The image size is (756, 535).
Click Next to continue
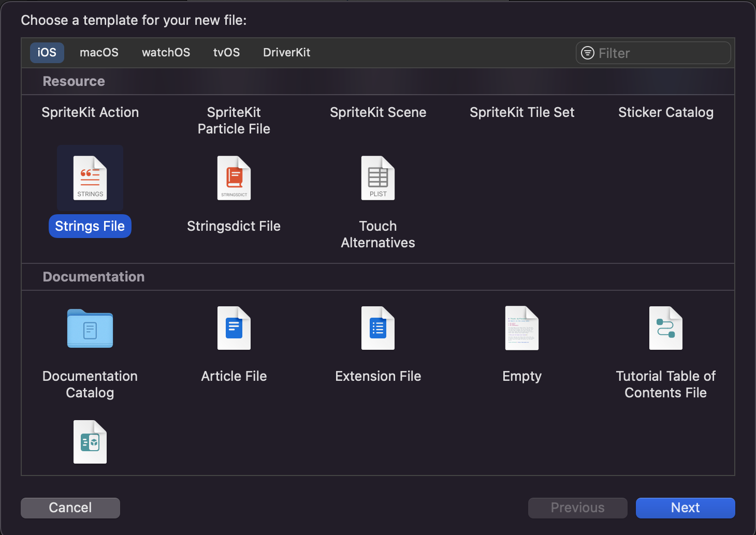685,508
